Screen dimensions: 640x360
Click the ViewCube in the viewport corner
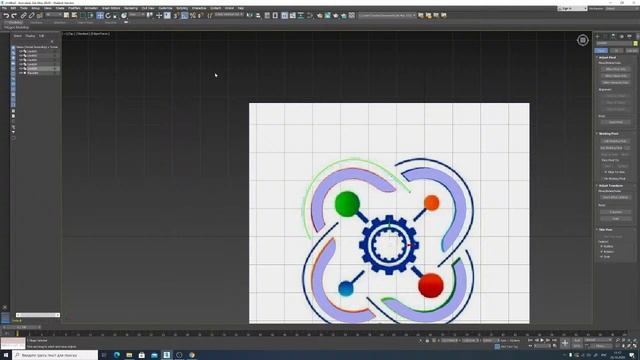tap(582, 40)
